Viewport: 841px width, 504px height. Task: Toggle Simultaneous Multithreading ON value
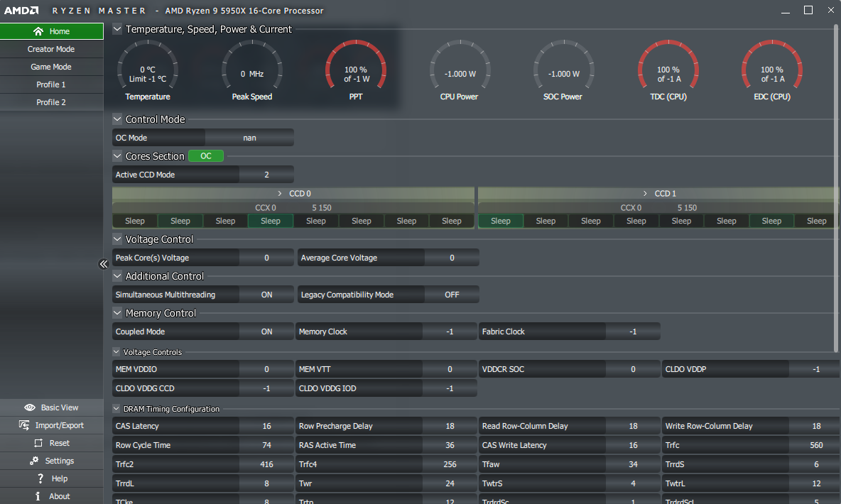click(266, 295)
